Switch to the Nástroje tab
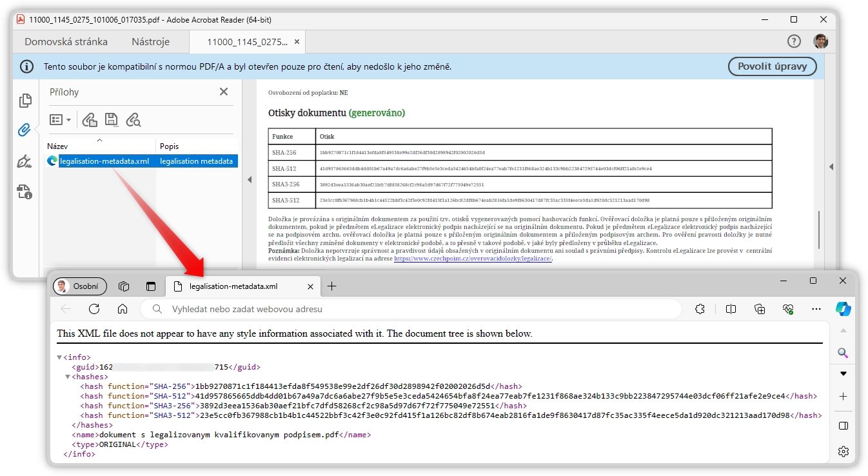Screen dimensions: 868x476 [x=150, y=42]
